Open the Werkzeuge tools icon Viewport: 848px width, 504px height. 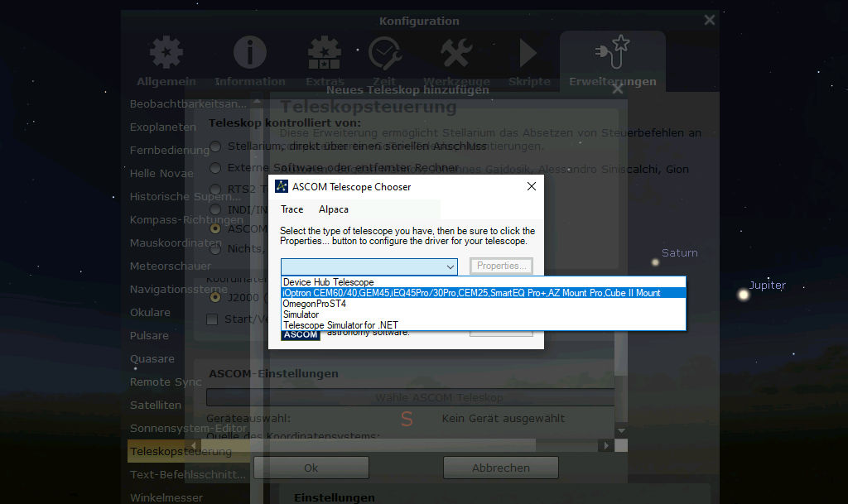click(456, 54)
